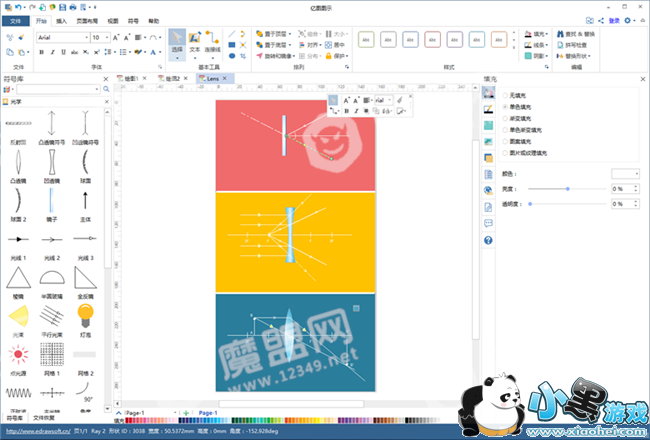This screenshot has width=650, height=440.
Task: Open the hyperlink globe sidebar tab
Action: [x=488, y=190]
